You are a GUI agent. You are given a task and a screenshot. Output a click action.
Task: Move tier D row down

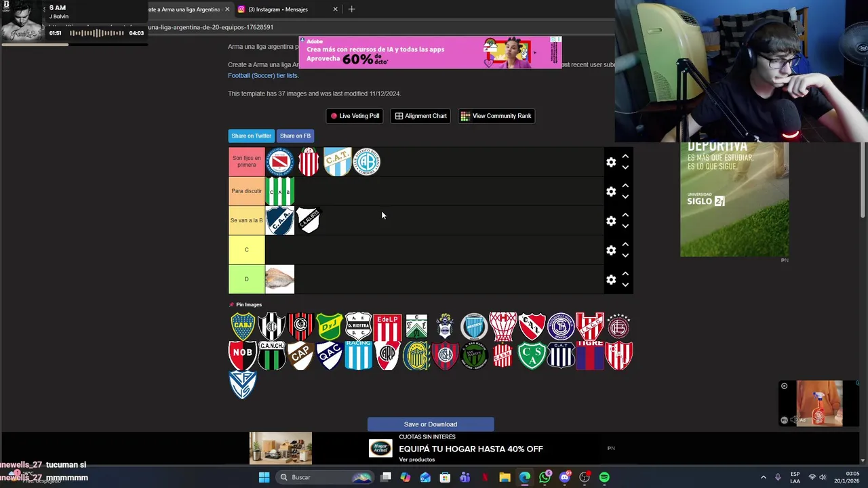pyautogui.click(x=625, y=285)
